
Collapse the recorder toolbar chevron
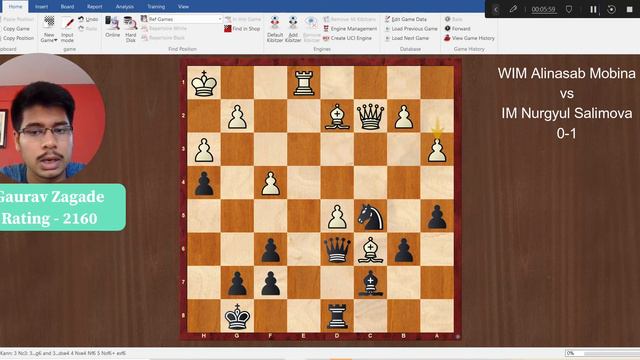pos(496,9)
